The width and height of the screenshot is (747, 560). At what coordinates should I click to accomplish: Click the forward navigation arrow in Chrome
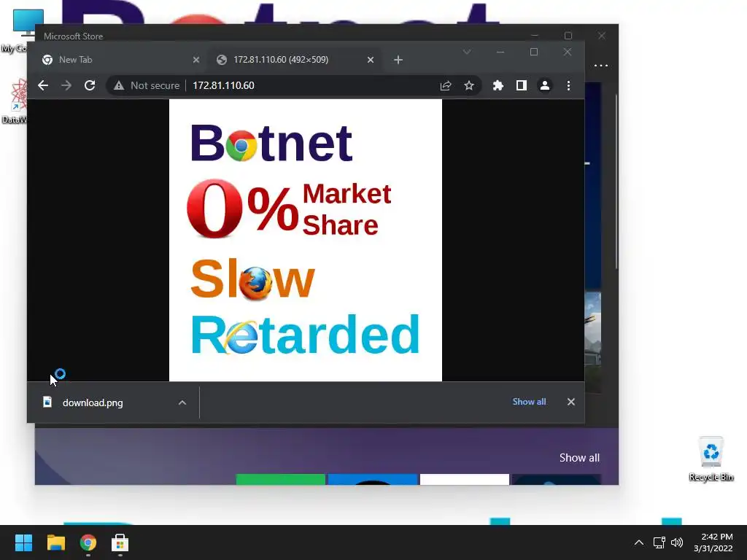66,86
